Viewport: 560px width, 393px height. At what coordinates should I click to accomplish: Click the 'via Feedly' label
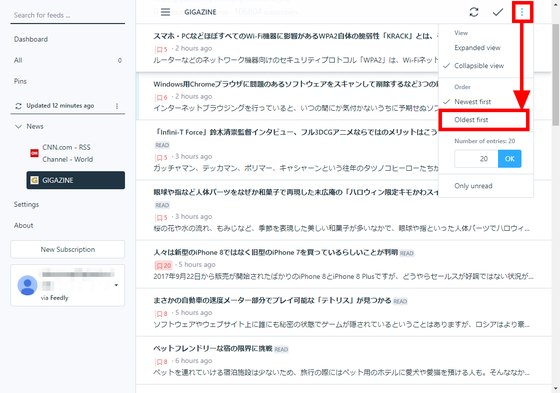click(55, 298)
